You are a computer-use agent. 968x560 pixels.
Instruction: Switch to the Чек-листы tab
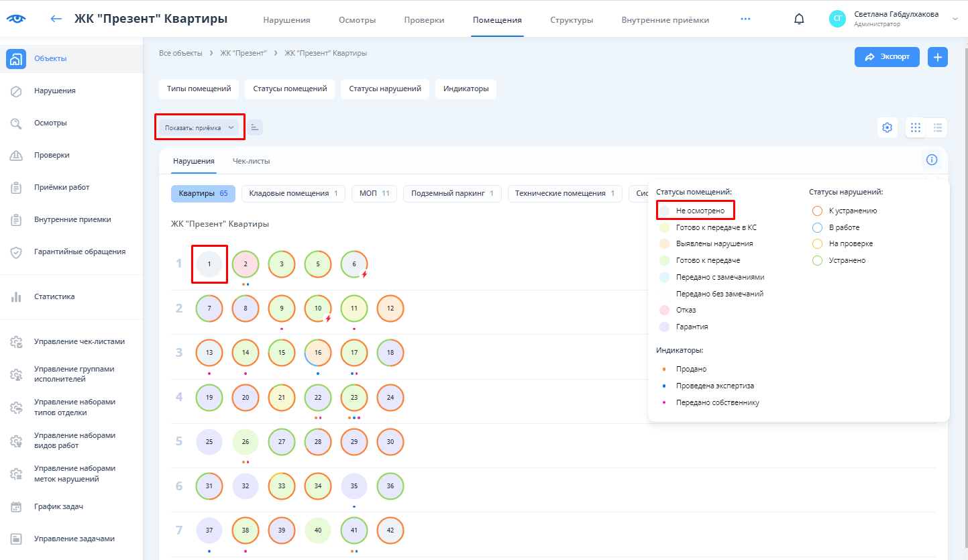pos(251,161)
